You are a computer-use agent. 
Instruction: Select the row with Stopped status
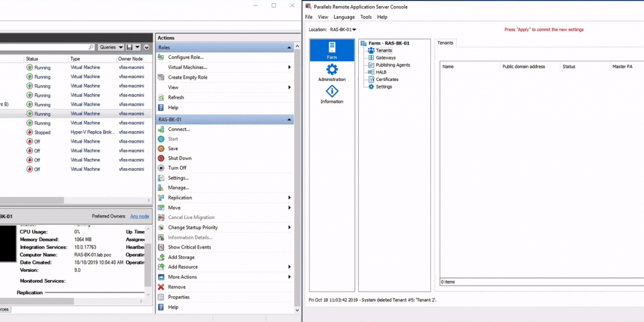pyautogui.click(x=76, y=132)
